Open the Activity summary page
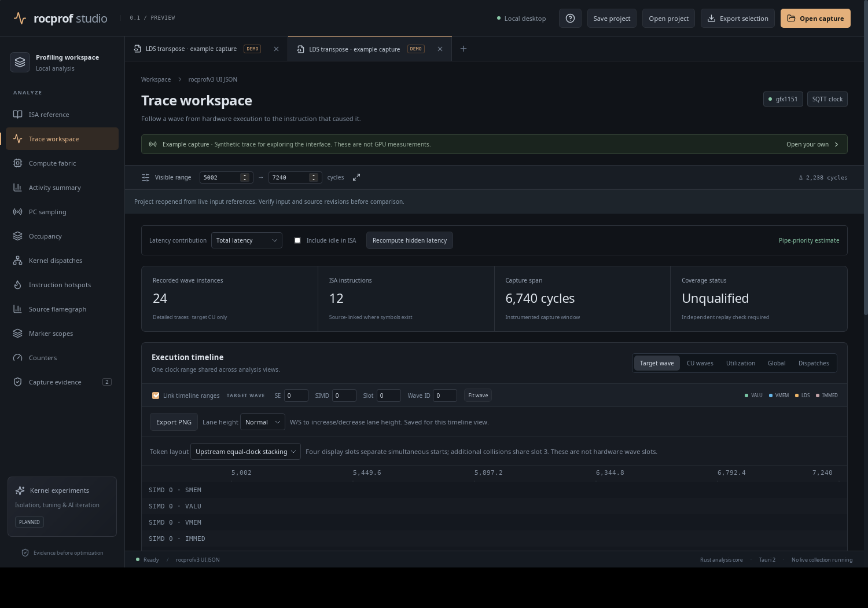The image size is (868, 608). pos(62,188)
